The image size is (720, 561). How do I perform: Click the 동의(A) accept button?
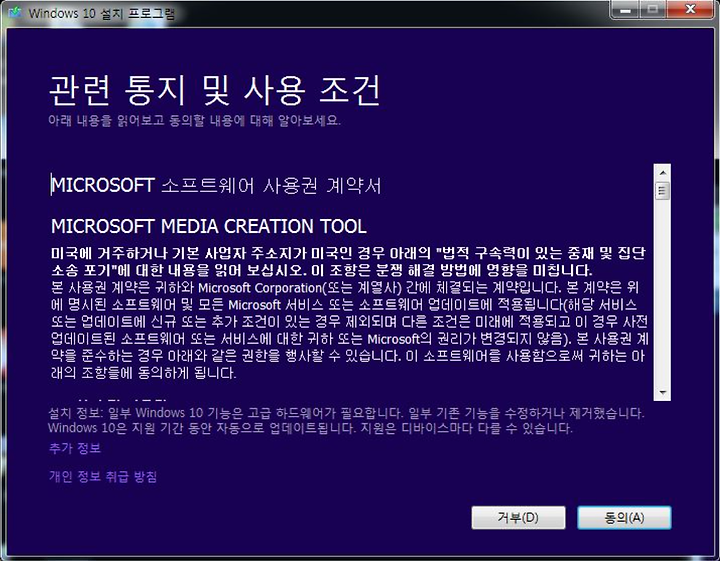[624, 517]
